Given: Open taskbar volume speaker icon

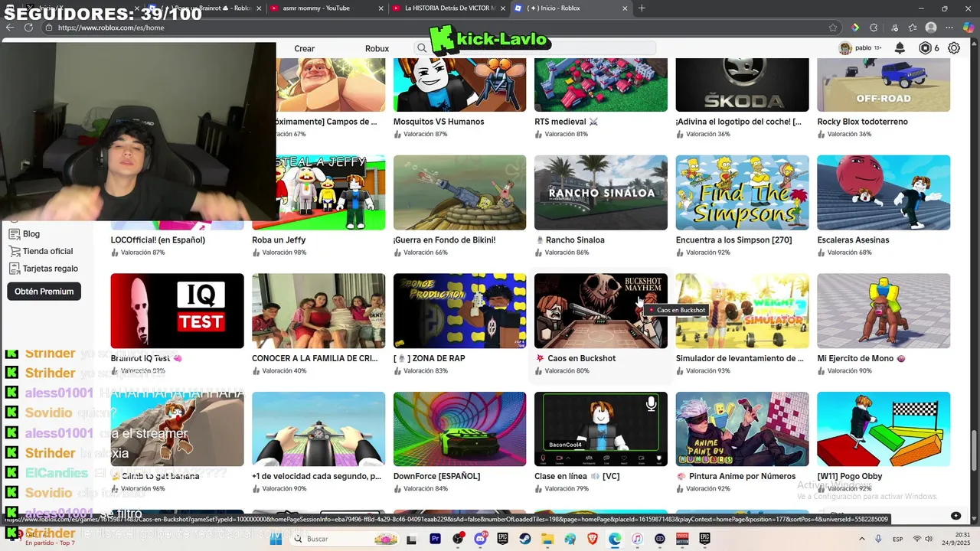Looking at the screenshot, I should point(929,539).
